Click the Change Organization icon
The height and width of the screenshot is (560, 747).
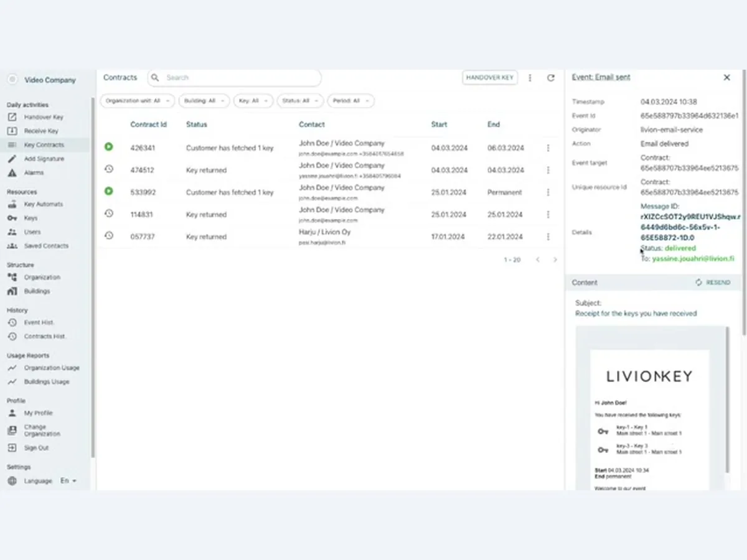tap(12, 430)
